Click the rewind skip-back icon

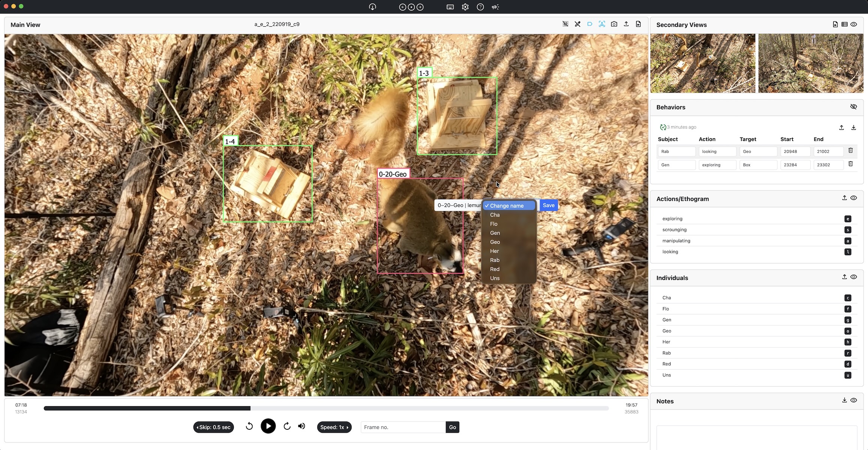[249, 426]
